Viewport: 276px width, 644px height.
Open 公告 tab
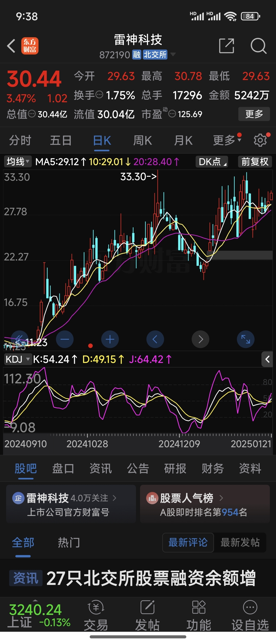(x=138, y=468)
